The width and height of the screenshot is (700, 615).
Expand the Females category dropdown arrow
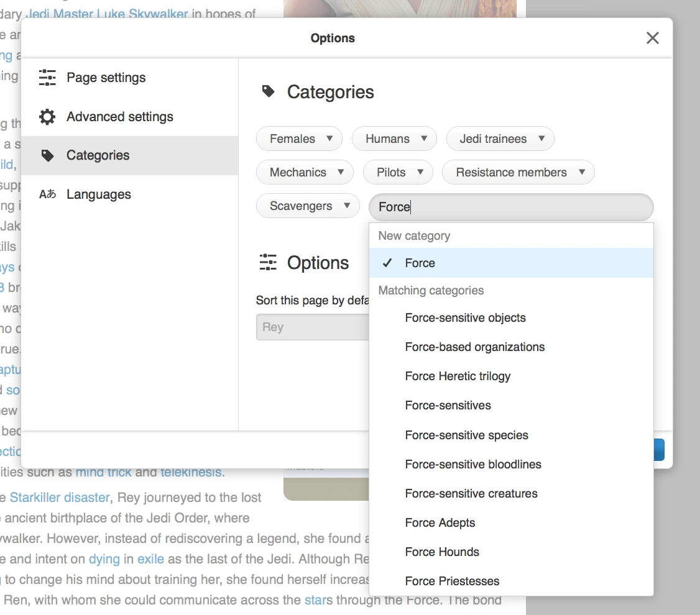click(x=329, y=139)
